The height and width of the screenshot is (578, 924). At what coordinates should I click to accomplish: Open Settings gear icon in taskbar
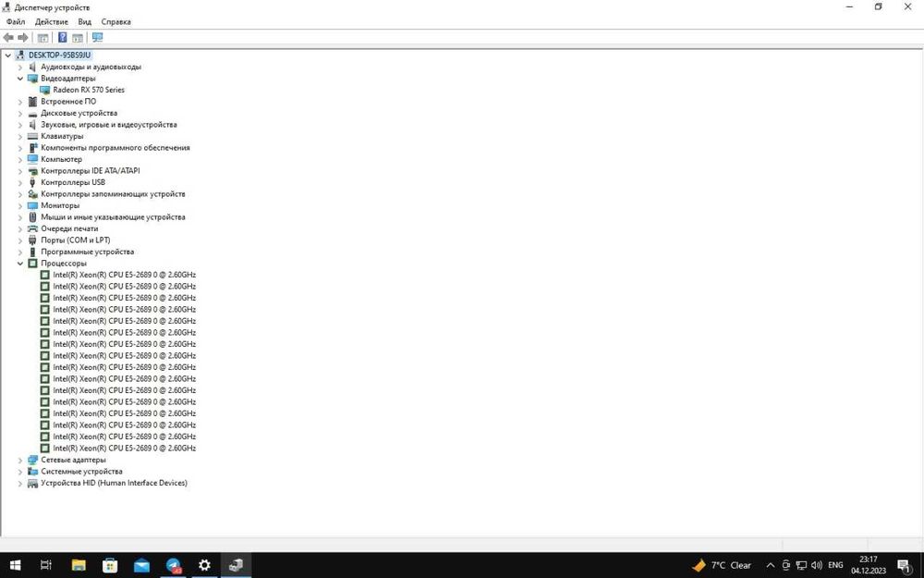204,565
